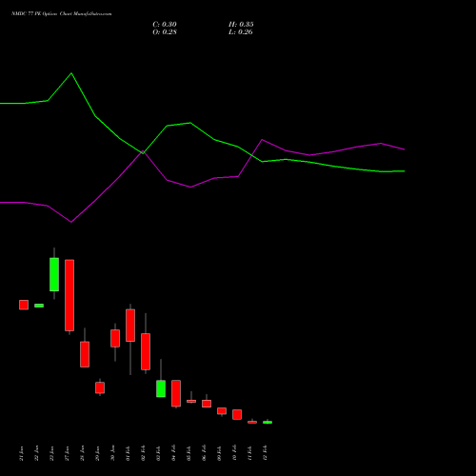Click the 27 Jan date label
Viewport: 476px width, 476px height.
point(68,453)
